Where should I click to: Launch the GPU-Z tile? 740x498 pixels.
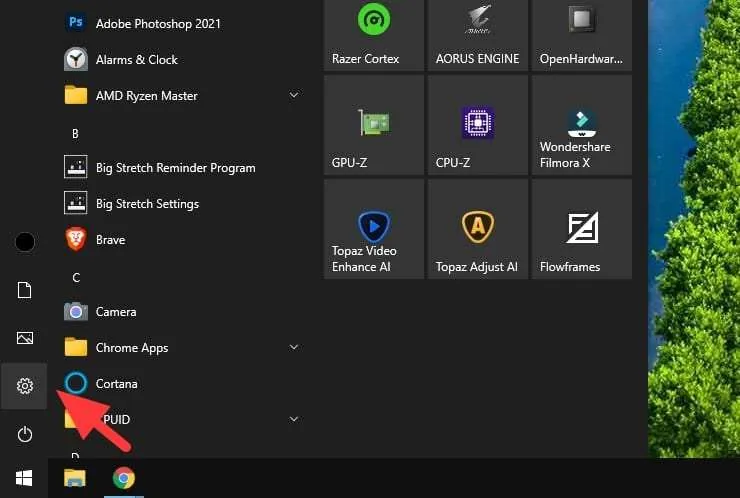[x=374, y=125]
